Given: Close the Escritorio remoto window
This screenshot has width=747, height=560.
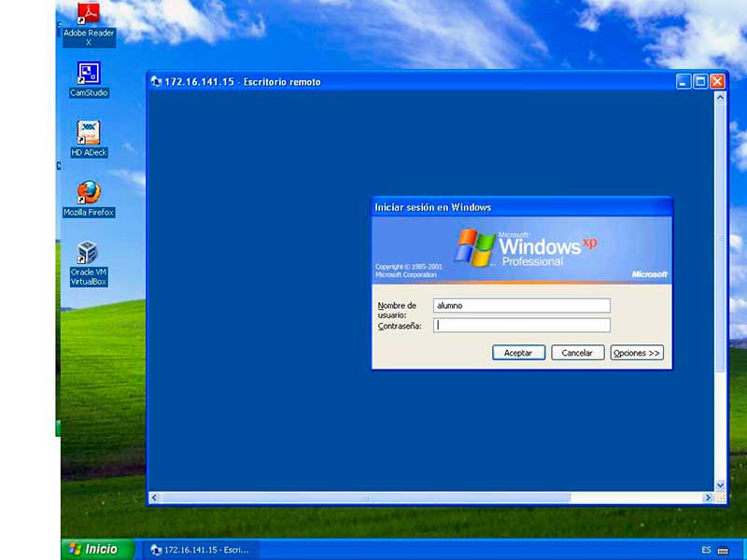Looking at the screenshot, I should tap(717, 81).
